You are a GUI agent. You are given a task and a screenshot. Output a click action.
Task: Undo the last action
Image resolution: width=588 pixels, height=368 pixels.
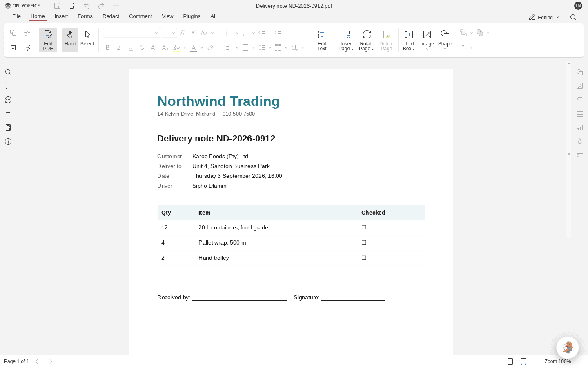click(x=87, y=6)
